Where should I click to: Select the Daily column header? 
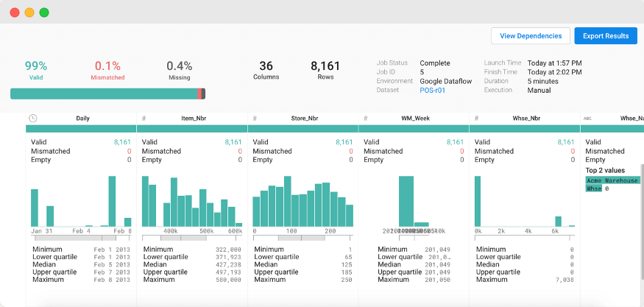[x=82, y=119]
